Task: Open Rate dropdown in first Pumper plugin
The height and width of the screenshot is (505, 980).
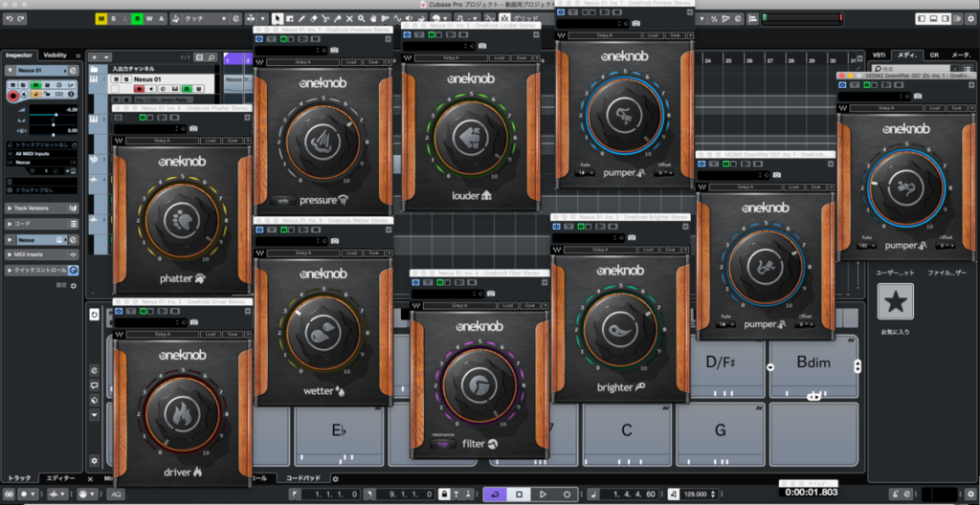Action: (585, 172)
